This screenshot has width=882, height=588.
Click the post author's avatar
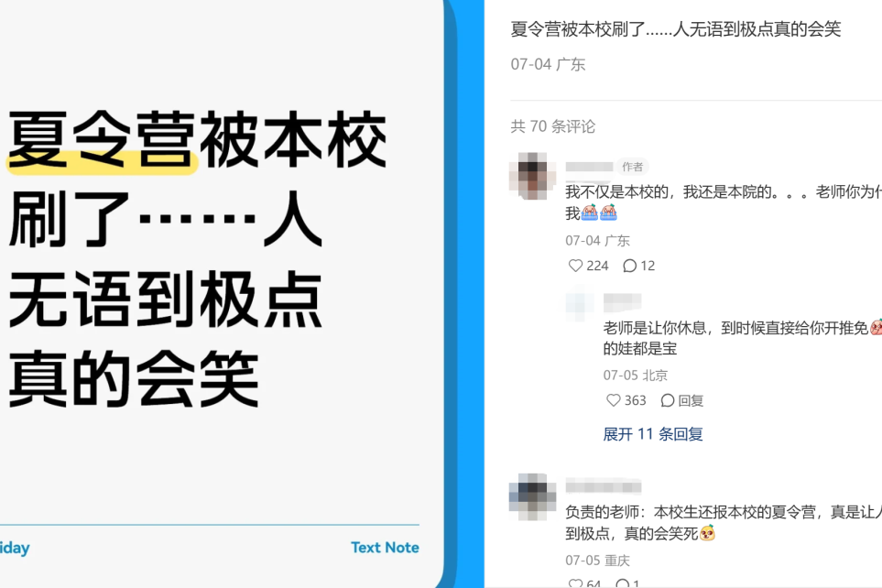pyautogui.click(x=528, y=176)
